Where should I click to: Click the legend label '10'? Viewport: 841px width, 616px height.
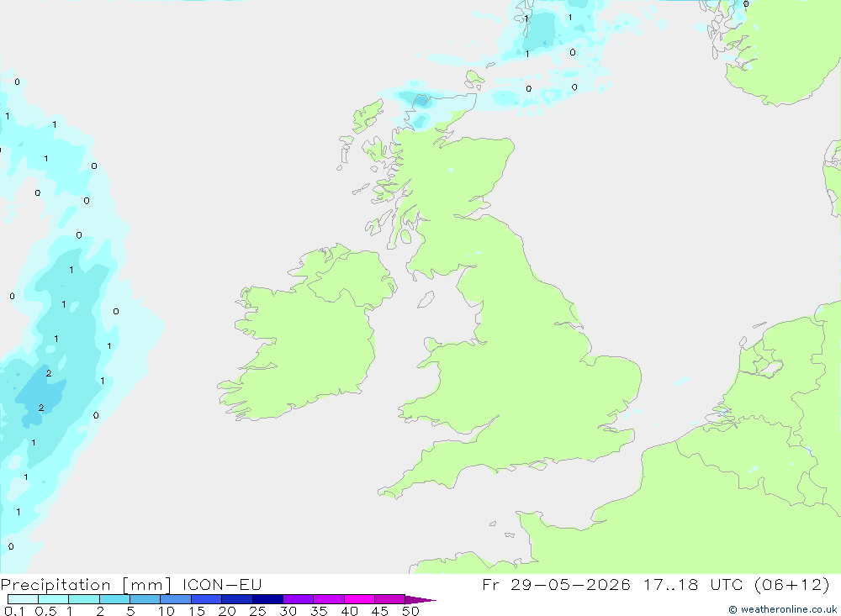tap(167, 611)
